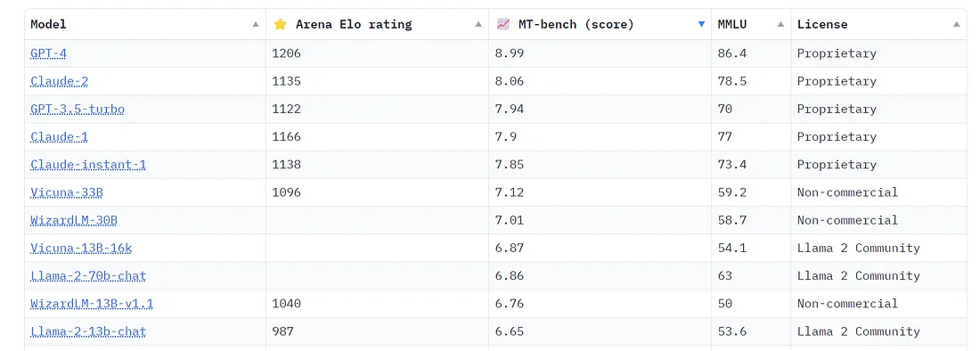Sort by License column arrow
This screenshot has height=351, width=980.
coord(957,24)
